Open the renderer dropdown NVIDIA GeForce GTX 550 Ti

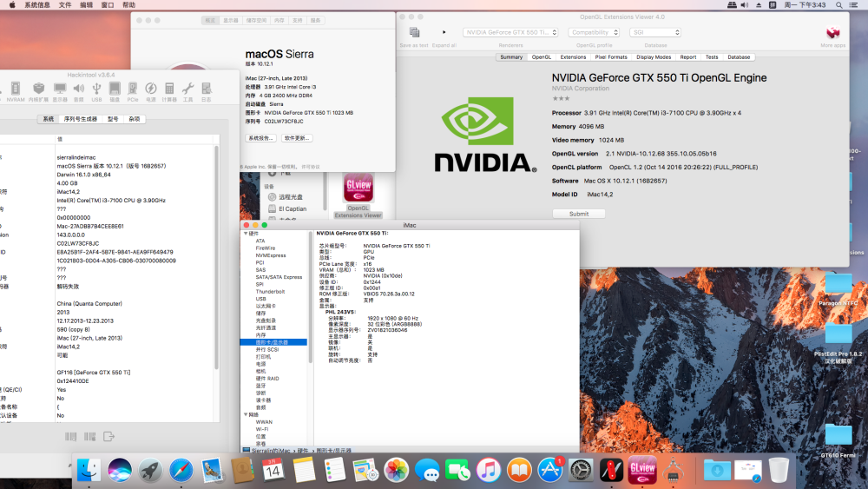(x=510, y=32)
